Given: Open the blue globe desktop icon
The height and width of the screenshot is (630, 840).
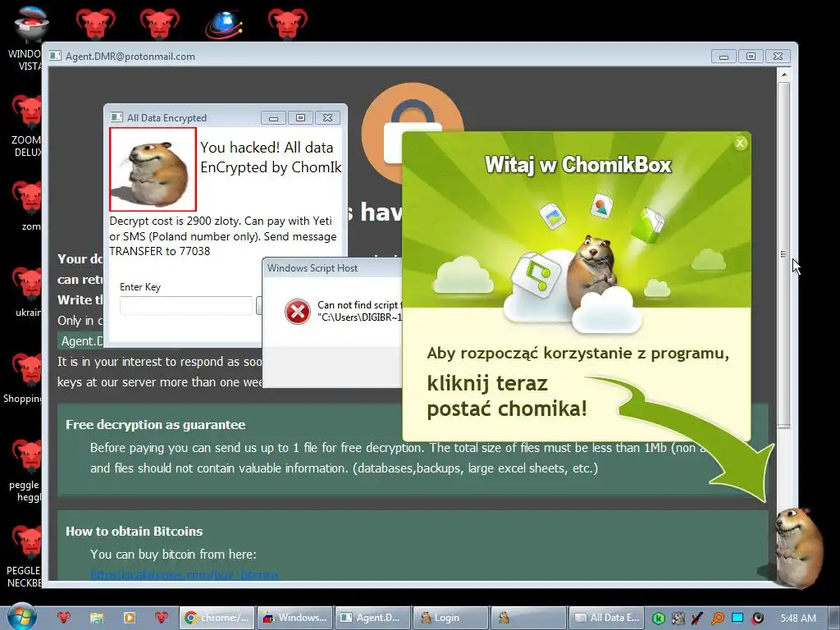Looking at the screenshot, I should pos(224,24).
